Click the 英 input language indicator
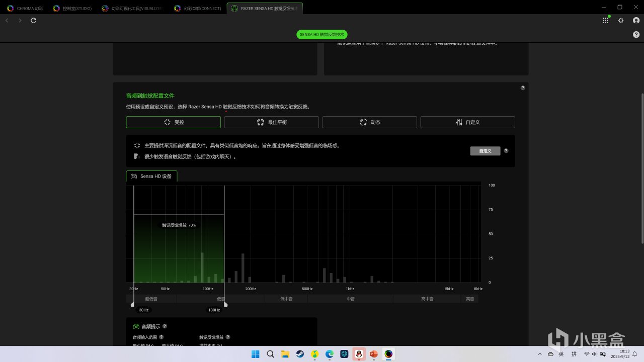Screen dimensions: 644x362 click(x=561, y=354)
